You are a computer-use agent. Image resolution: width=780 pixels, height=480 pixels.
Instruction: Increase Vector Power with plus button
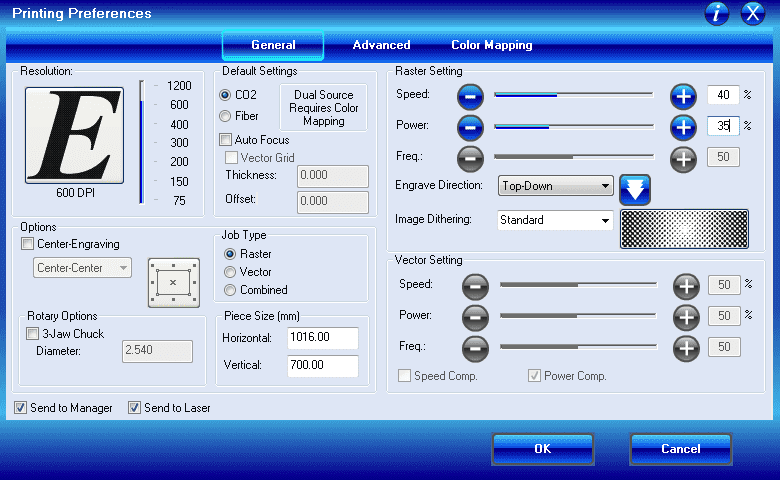[686, 317]
